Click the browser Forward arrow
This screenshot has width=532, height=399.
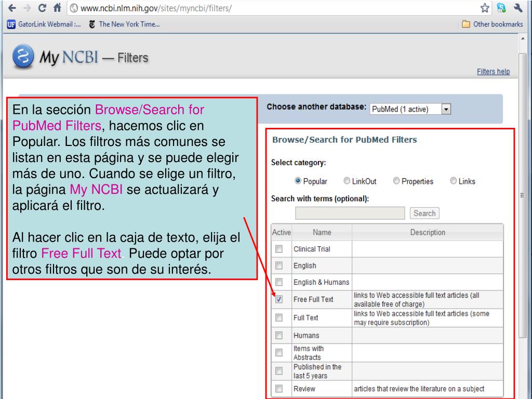point(27,8)
